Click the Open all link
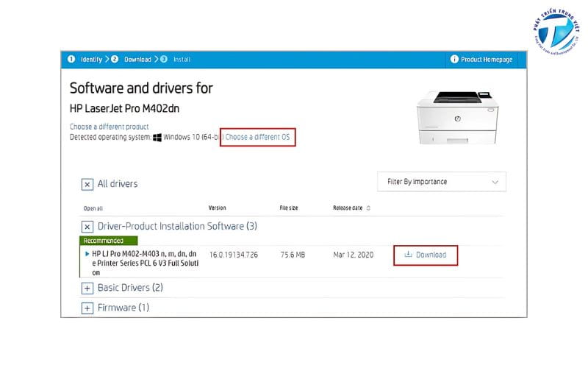Viewport: 588px width, 368px height. tap(93, 208)
